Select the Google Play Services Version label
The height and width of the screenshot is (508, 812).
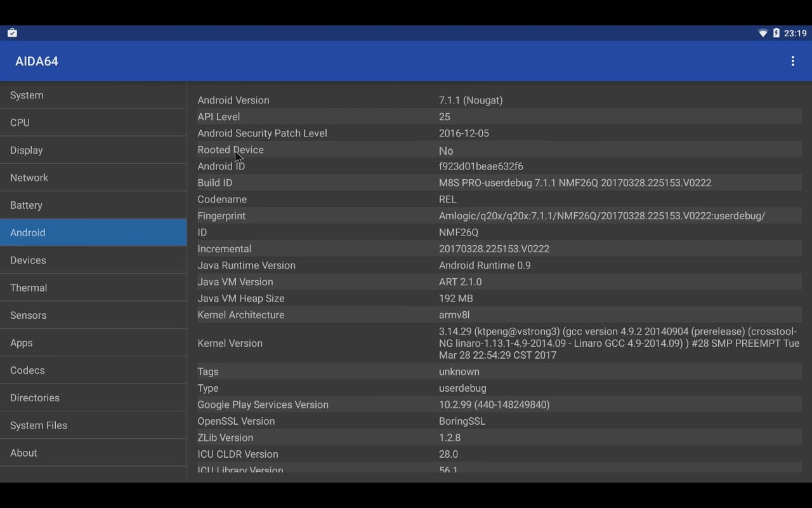(x=263, y=405)
